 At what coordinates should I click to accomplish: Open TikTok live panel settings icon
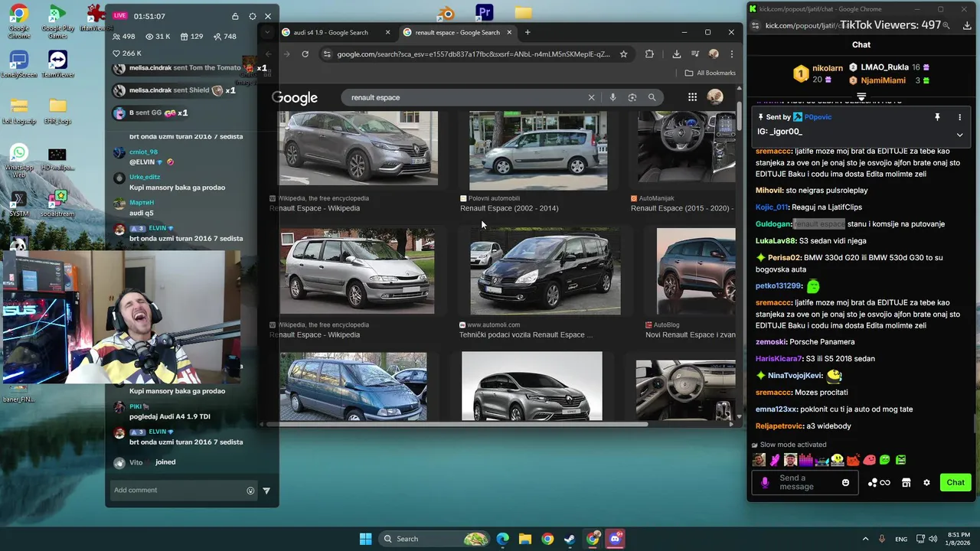(x=252, y=16)
